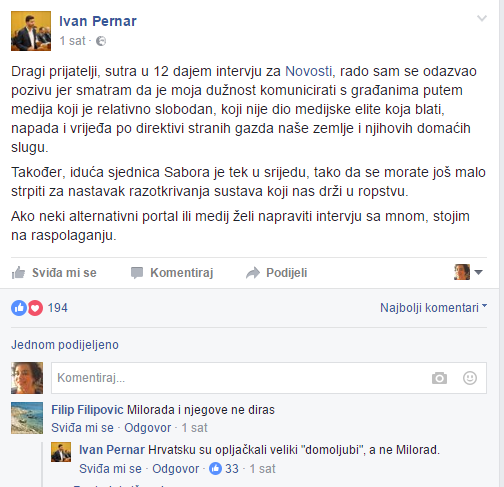This screenshot has width=504, height=487.
Task: Open the smiley emoji picker icon
Action: click(470, 378)
